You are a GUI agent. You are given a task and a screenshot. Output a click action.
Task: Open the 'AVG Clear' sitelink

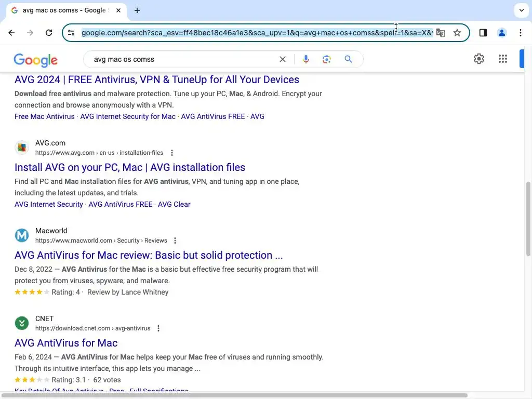pos(174,204)
